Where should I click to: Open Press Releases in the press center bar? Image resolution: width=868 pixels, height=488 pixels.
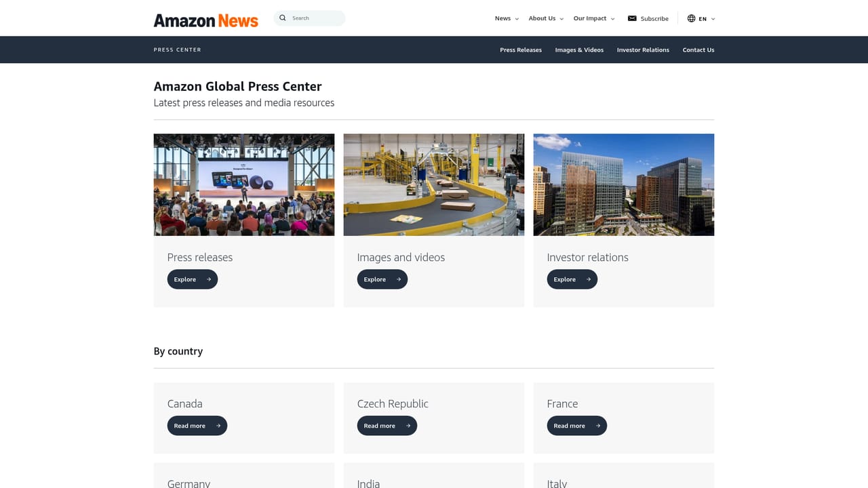tap(521, 50)
